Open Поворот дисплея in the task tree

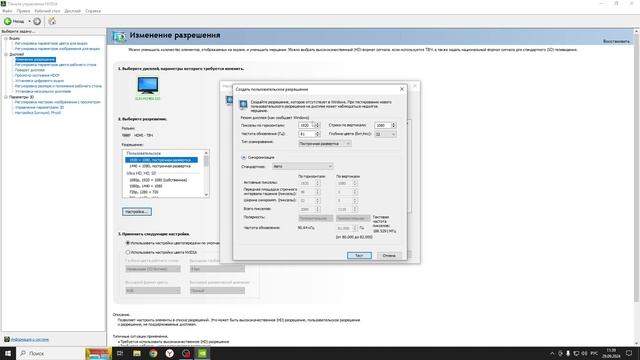pyautogui.click(x=30, y=70)
